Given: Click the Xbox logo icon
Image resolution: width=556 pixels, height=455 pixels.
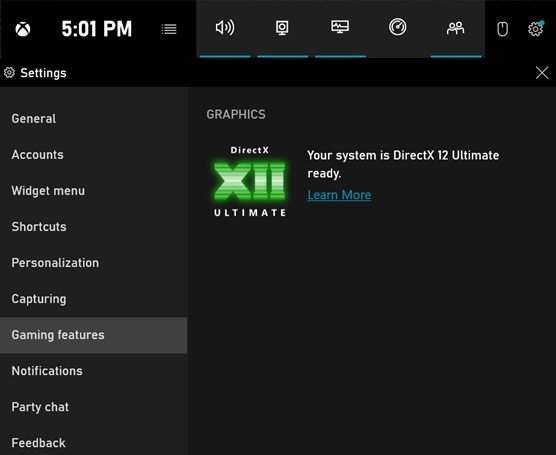Looking at the screenshot, I should pos(23,29).
